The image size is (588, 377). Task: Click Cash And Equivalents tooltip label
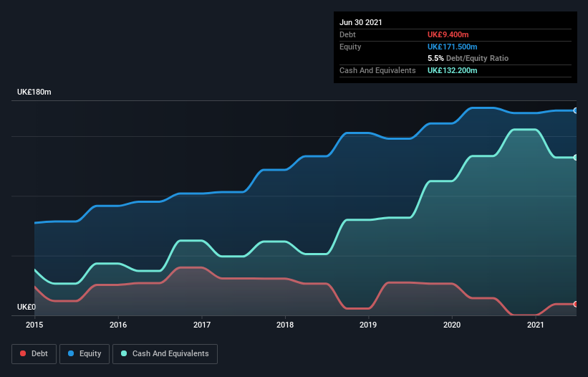click(377, 70)
